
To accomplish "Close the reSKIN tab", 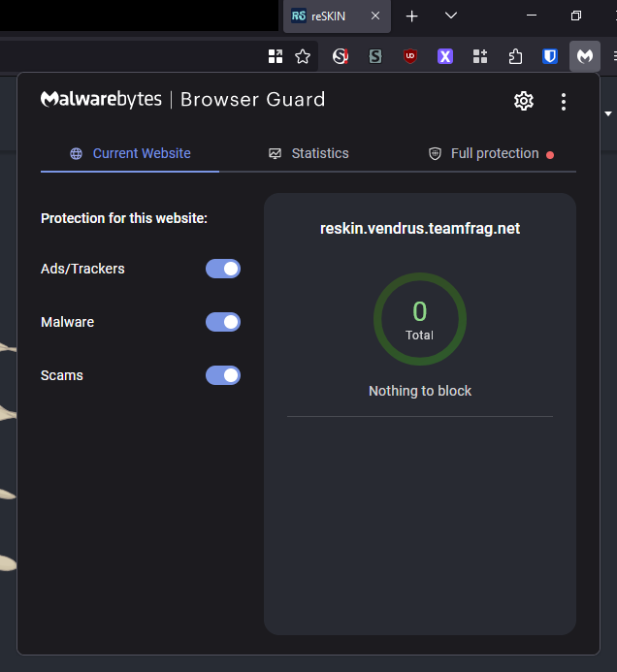I will (375, 16).
